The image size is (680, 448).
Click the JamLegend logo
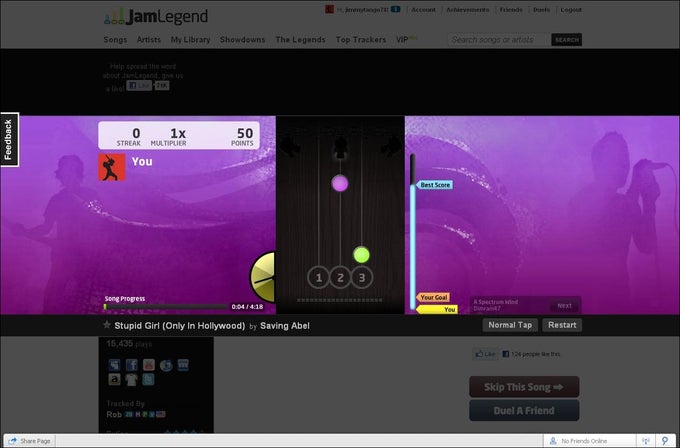point(156,16)
